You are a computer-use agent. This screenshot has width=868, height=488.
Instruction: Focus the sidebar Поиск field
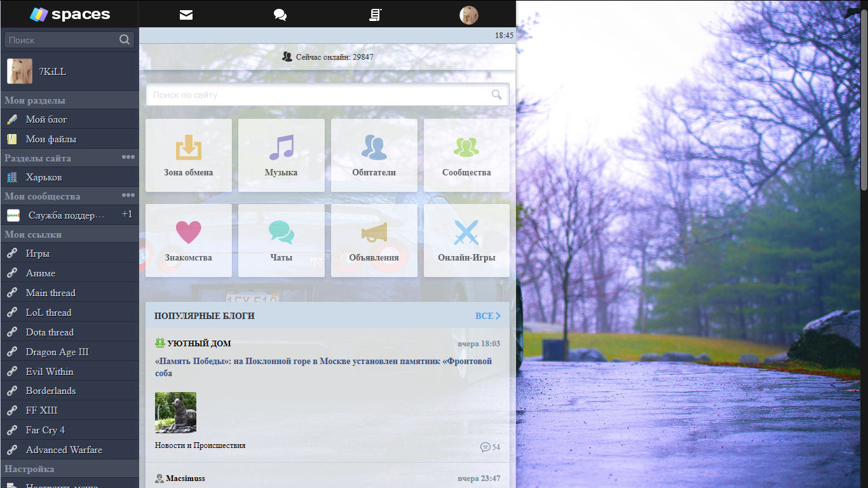point(69,40)
